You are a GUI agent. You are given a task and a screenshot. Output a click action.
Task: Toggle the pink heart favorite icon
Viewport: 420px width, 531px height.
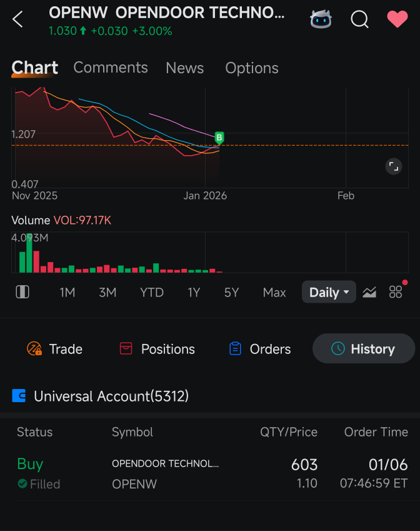397,19
